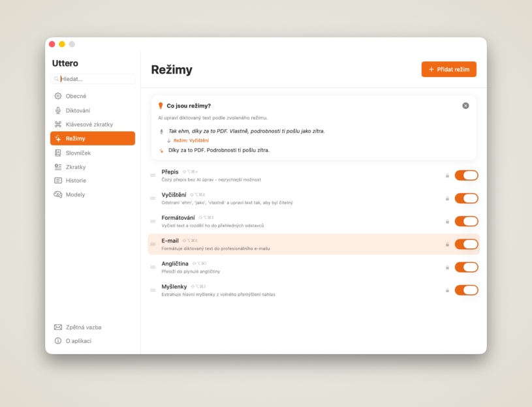Viewport: 532px width, 407px height.
Task: Toggle the Přepis mode switch
Action: coord(466,175)
